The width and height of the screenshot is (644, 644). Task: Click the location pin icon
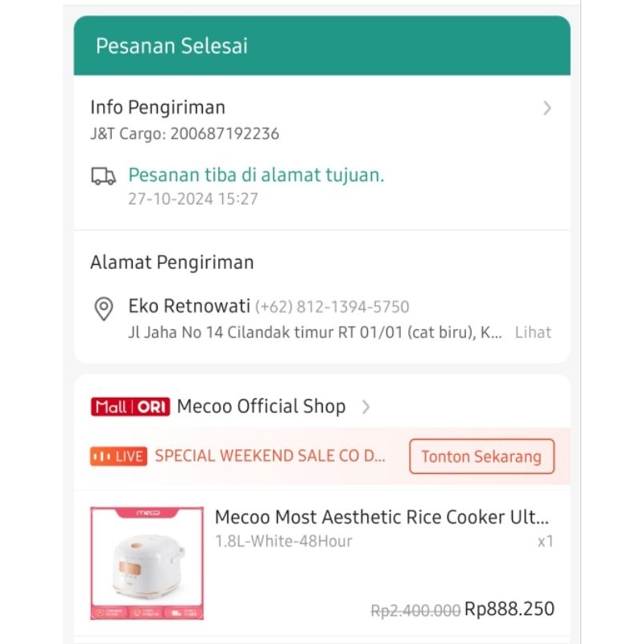(104, 308)
